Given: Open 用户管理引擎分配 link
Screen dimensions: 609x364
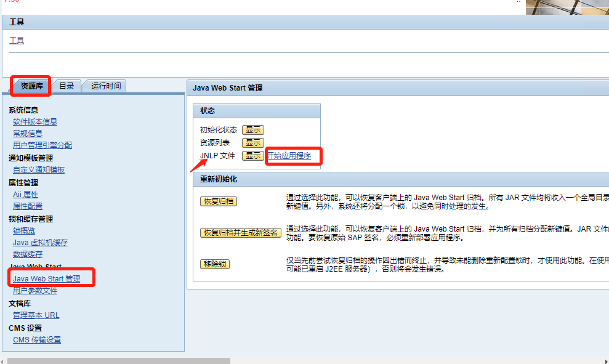Looking at the screenshot, I should point(42,145).
